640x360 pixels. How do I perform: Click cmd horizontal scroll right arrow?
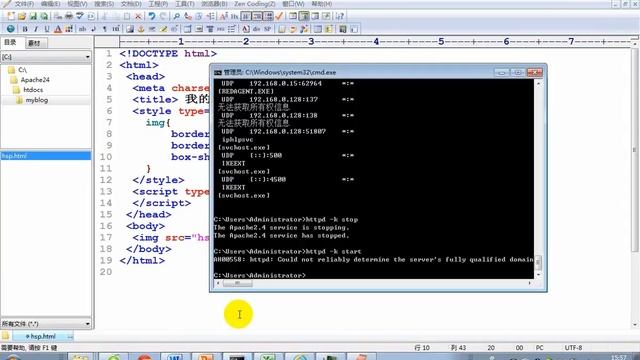tap(529, 283)
